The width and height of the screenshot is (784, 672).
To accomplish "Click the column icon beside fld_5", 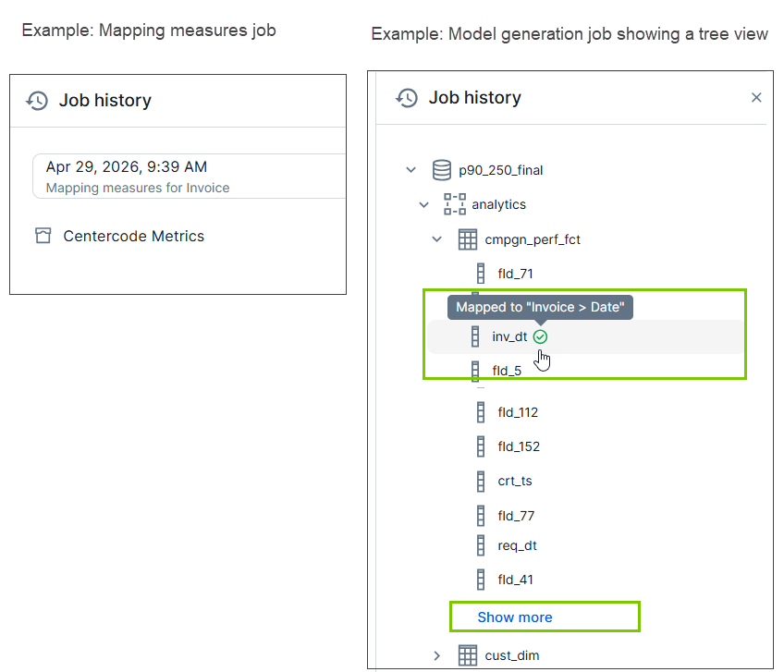I will 475,371.
